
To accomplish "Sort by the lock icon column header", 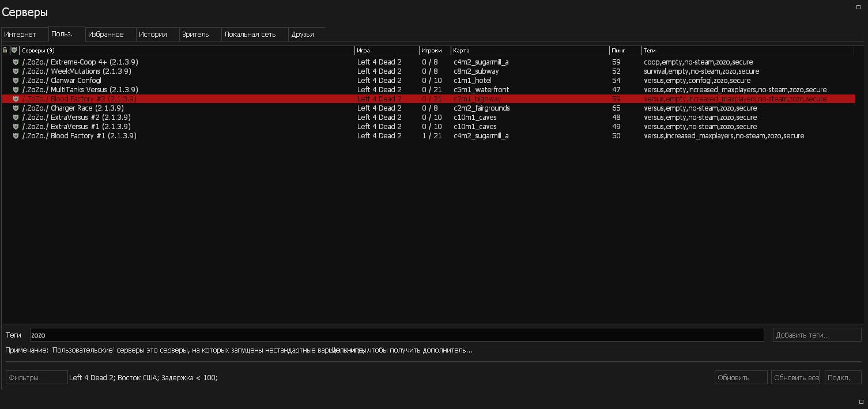I will tap(5, 50).
